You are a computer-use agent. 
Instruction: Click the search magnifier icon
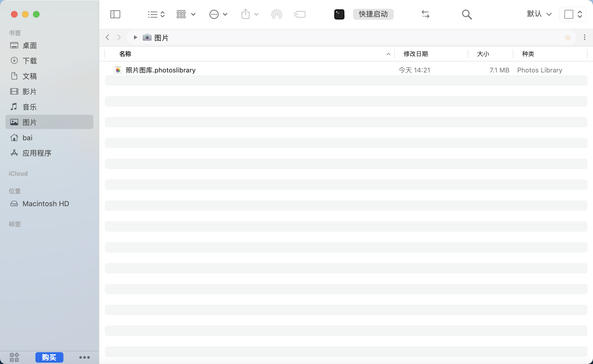point(467,14)
